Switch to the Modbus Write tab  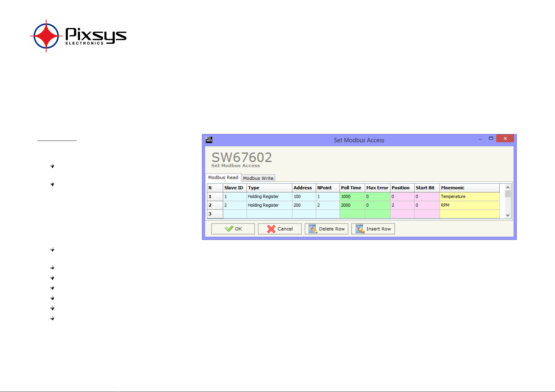(258, 178)
